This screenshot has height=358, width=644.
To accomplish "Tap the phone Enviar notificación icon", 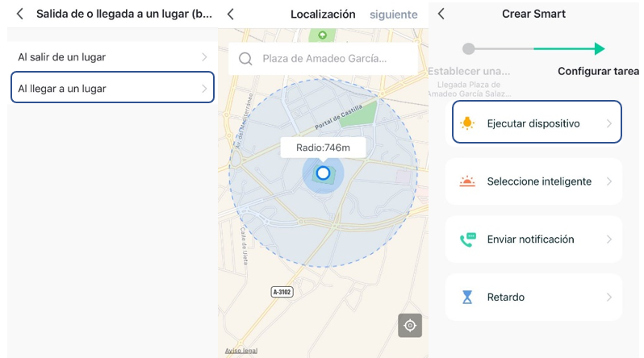I will (x=467, y=239).
